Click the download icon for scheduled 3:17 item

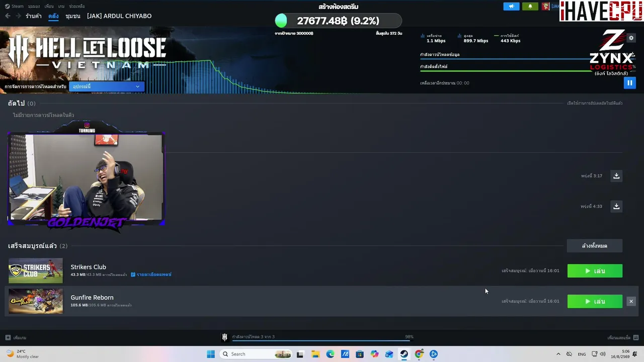(616, 176)
